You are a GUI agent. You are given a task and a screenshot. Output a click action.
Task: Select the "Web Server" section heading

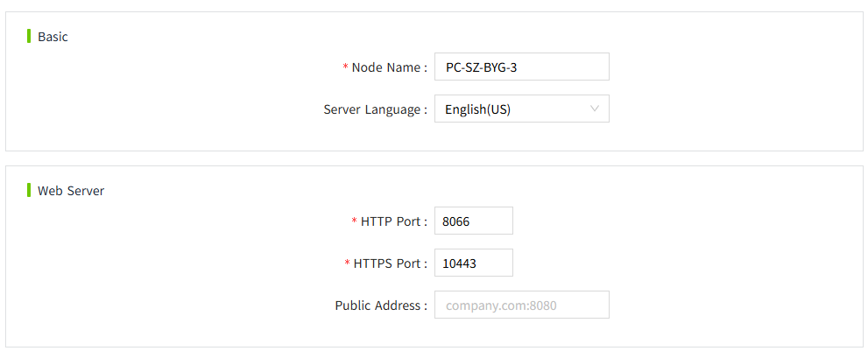click(70, 190)
